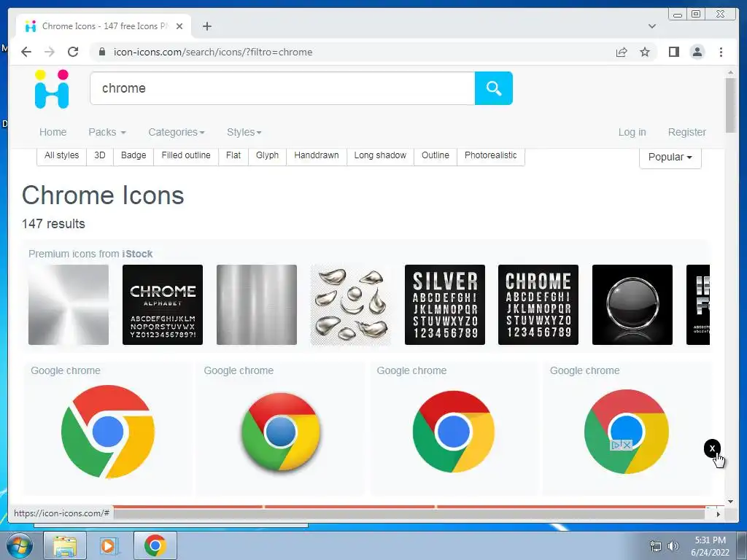747x560 pixels.
Task: Click the 147 results text
Action: point(53,224)
